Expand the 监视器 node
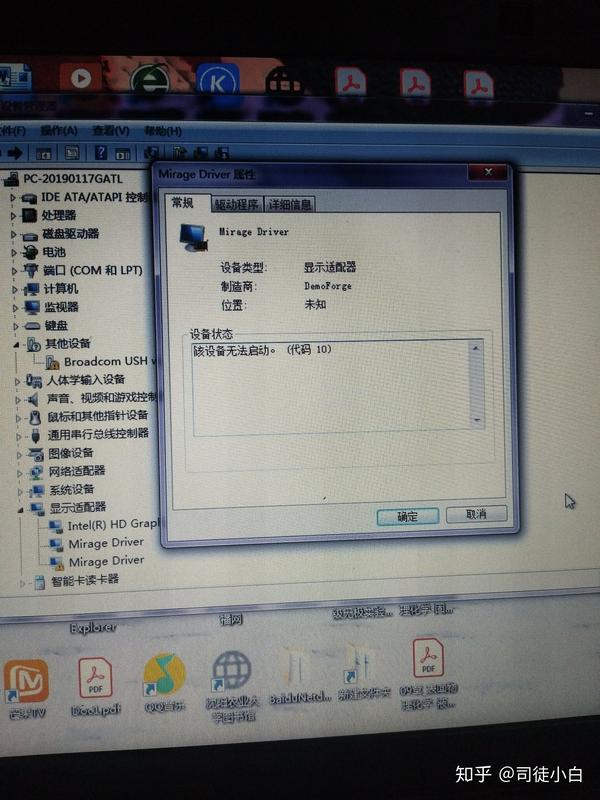This screenshot has height=800, width=600. coord(15,308)
